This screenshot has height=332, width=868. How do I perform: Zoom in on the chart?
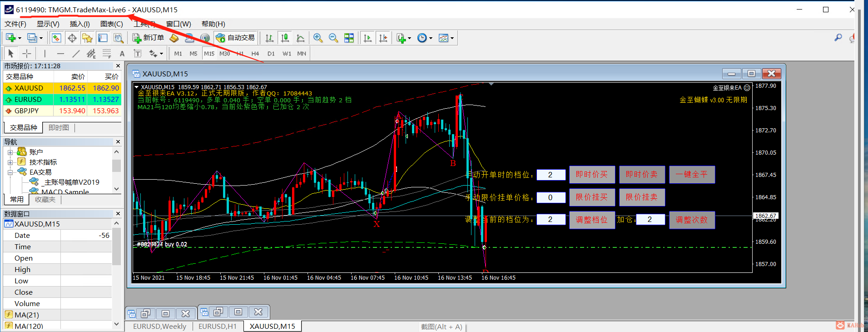[318, 38]
